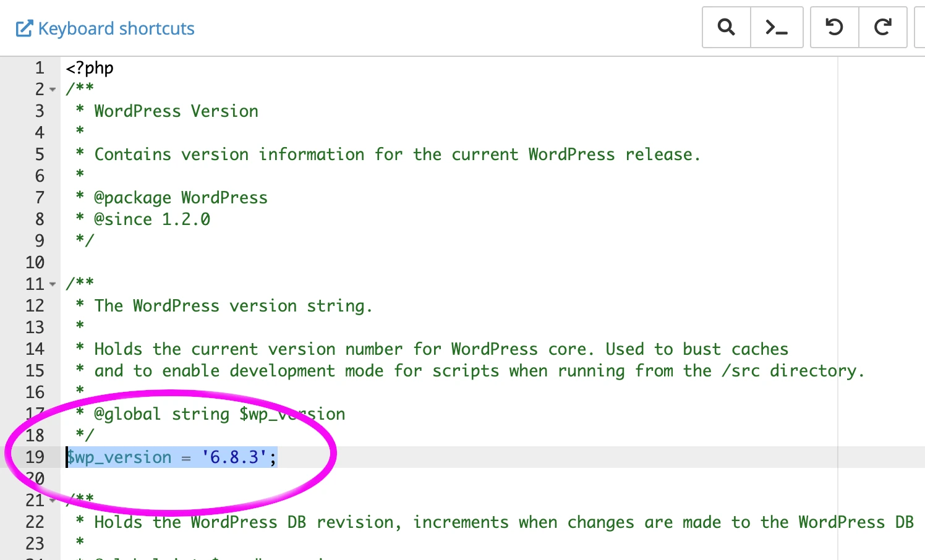Viewport: 925px width, 560px height.
Task: Open the search tool in the toolbar
Action: point(726,27)
